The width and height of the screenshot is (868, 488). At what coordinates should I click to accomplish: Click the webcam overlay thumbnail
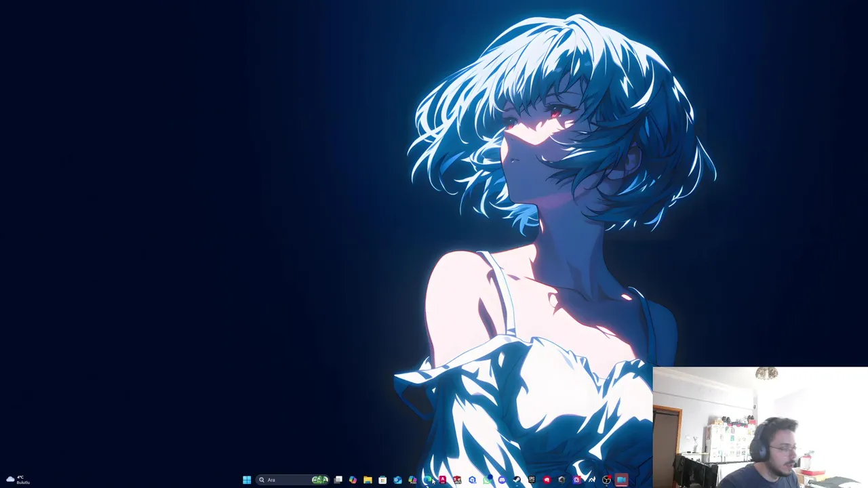[x=760, y=428]
